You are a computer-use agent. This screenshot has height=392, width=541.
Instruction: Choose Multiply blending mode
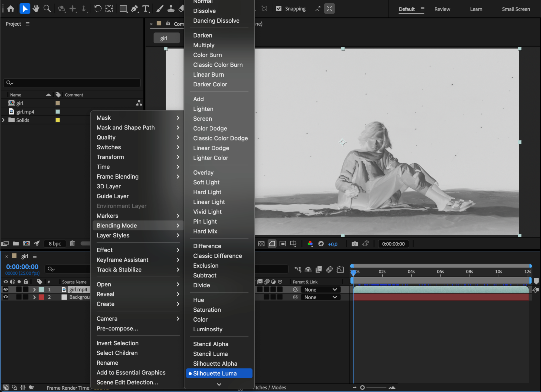pyautogui.click(x=204, y=45)
